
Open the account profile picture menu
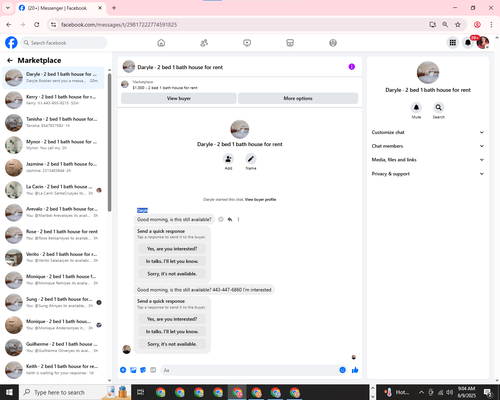click(x=483, y=43)
